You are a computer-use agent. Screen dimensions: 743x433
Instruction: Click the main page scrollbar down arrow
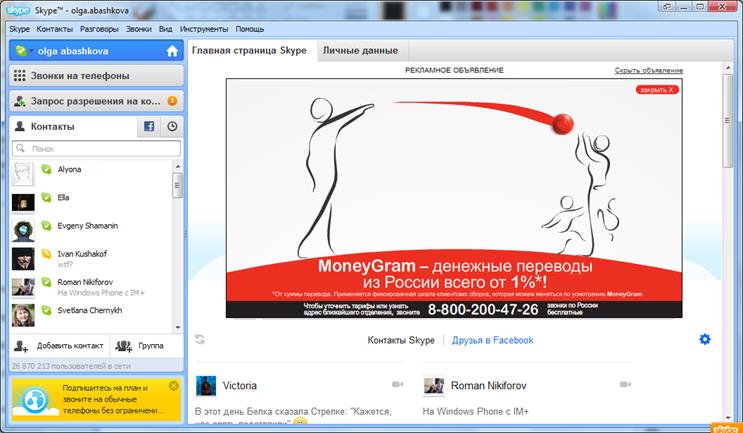coord(728,418)
